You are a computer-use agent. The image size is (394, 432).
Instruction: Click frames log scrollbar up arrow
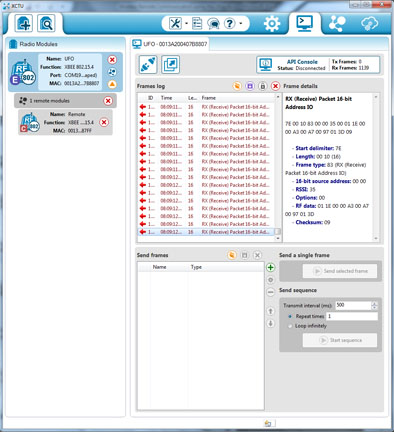pyautogui.click(x=278, y=97)
